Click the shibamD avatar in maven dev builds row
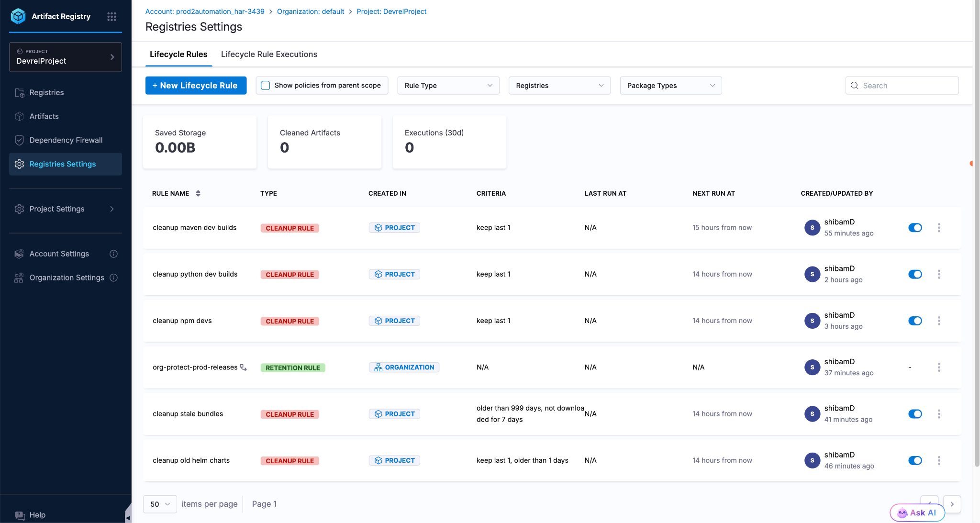Screen dimensions: 980x523 [812, 228]
